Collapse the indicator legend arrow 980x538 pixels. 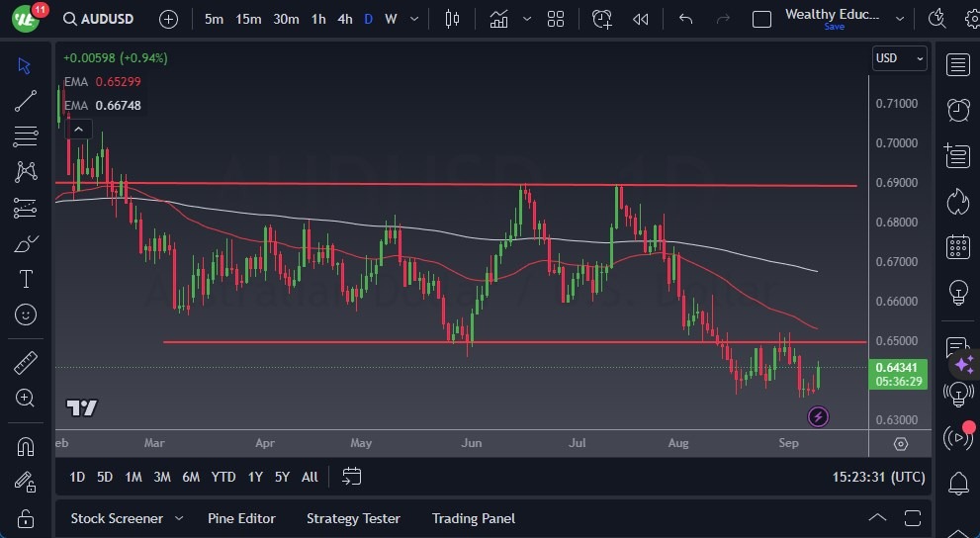click(79, 128)
